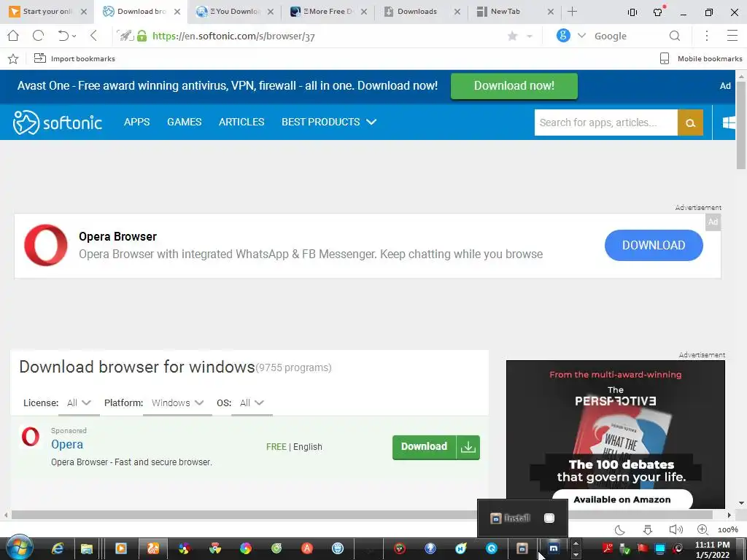The width and height of the screenshot is (747, 560).
Task: Click the zoom plus icon in status bar
Action: (703, 529)
